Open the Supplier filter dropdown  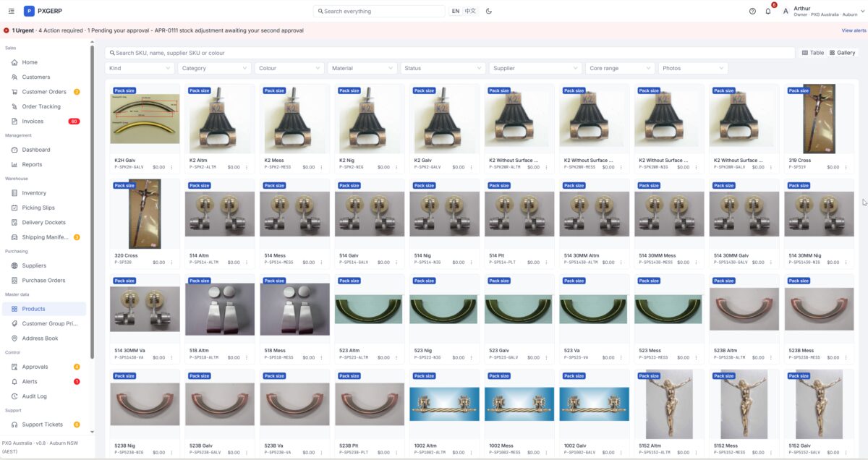tap(535, 68)
